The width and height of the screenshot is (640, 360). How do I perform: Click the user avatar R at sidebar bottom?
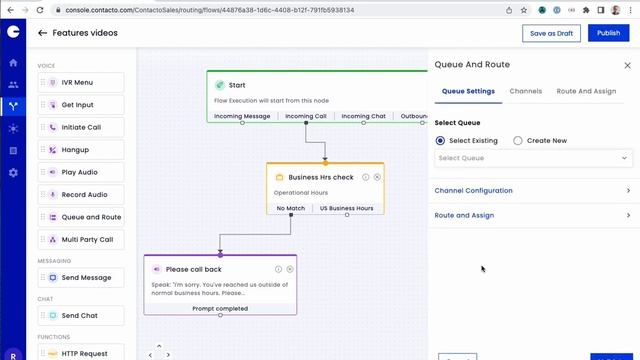point(13,355)
